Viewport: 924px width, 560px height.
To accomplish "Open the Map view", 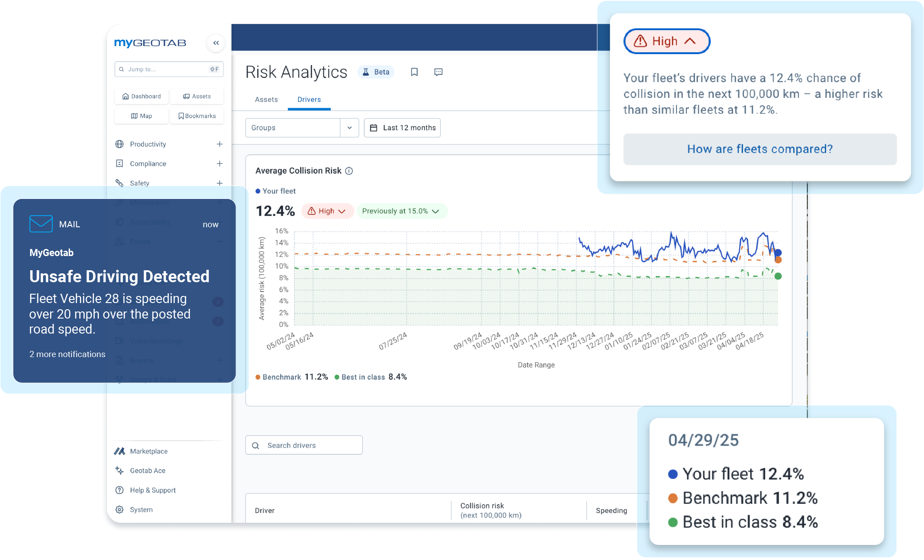I will pos(141,116).
